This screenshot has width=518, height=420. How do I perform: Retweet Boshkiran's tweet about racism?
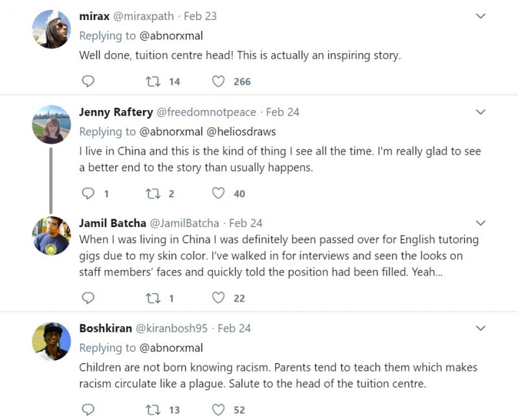(153, 410)
